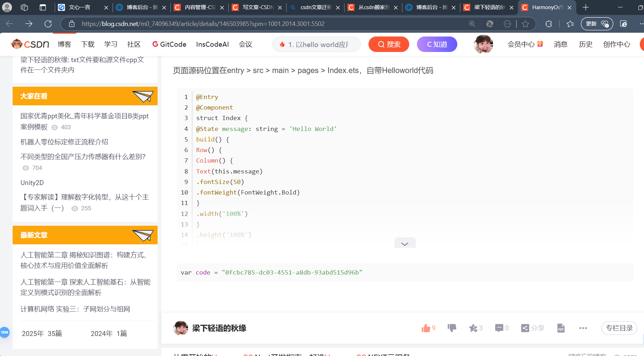Click the address bar URL

pos(203,24)
